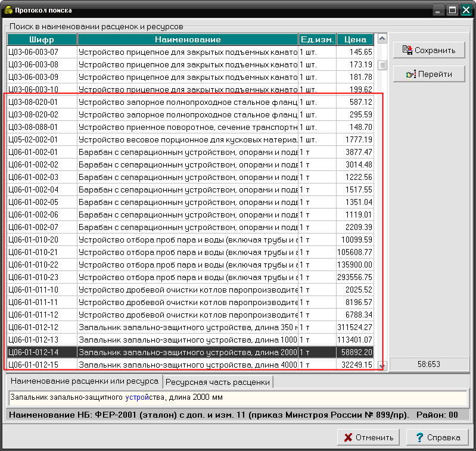The image size is (476, 451).
Task: Select row Ц06-01-002-06
Action: pyautogui.click(x=190, y=215)
